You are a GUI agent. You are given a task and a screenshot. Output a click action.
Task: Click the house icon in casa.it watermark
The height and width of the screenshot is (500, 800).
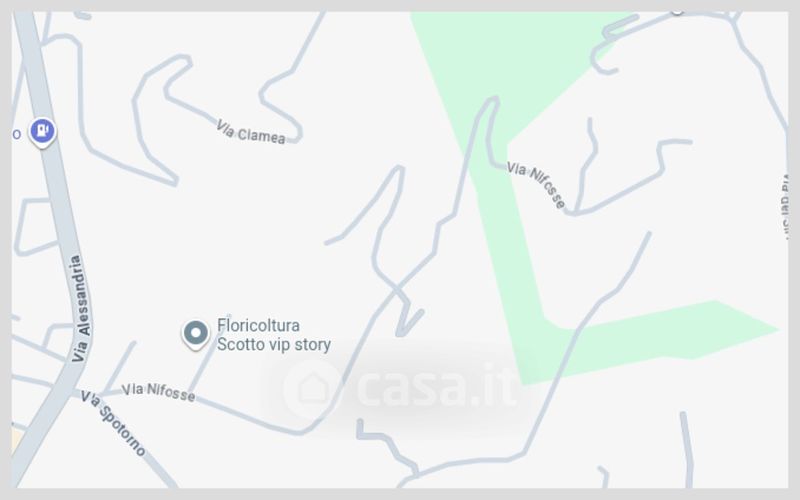coord(313,389)
